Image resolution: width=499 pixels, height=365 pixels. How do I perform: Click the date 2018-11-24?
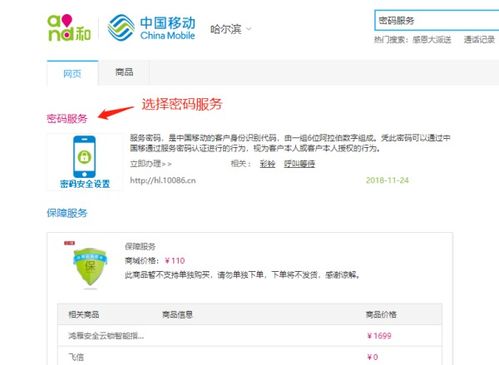point(387,180)
